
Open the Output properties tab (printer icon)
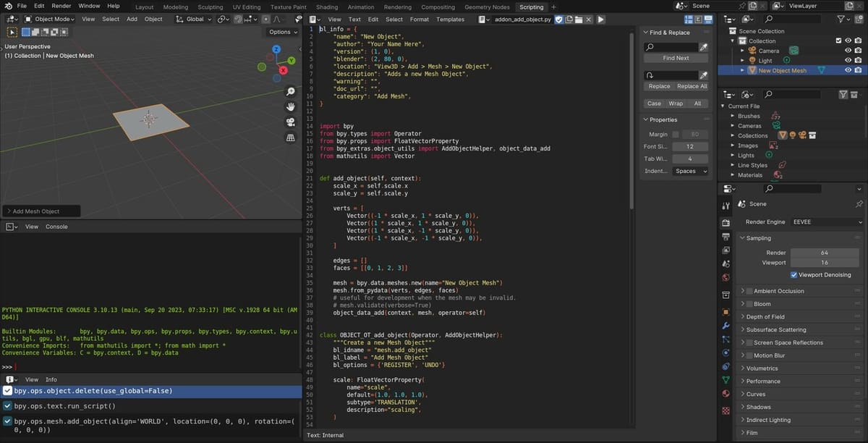[726, 237]
